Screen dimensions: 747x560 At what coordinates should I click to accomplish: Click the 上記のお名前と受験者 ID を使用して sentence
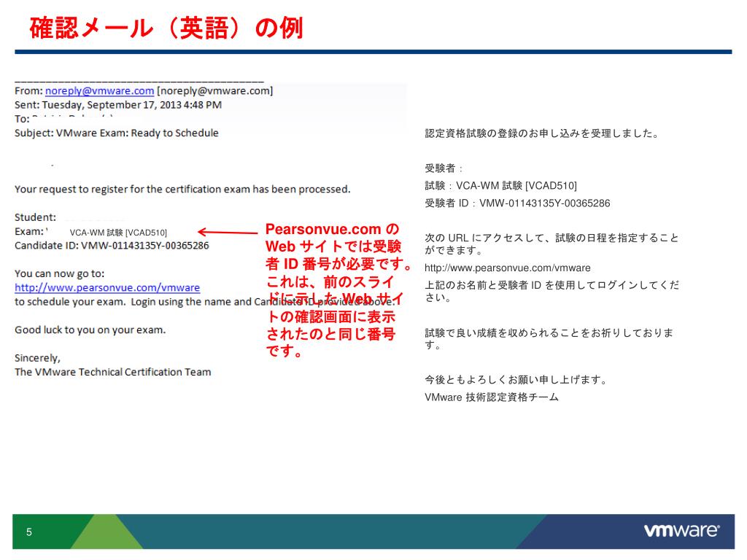click(552, 291)
